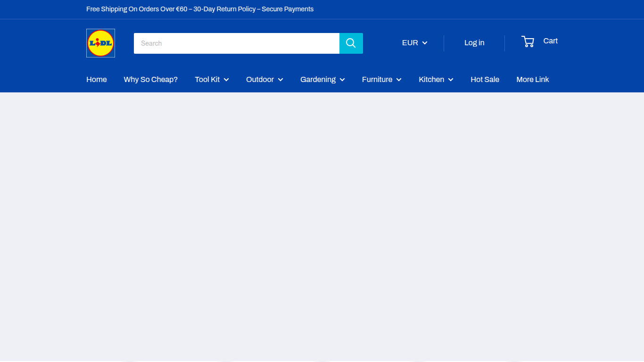Click the chevron next to EUR
The image size is (644, 362).
point(425,43)
